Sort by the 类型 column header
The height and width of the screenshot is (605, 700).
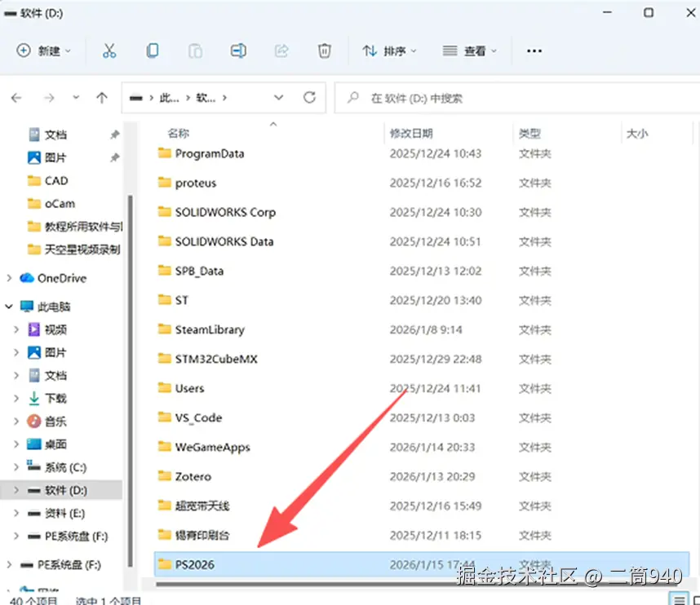coord(529,133)
